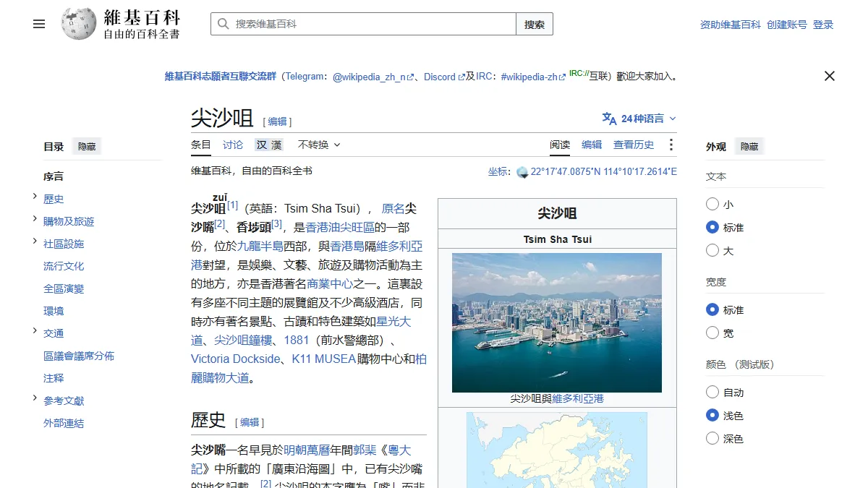868x488 pixels.
Task: Focus the Wikipedia search field
Action: click(x=363, y=24)
